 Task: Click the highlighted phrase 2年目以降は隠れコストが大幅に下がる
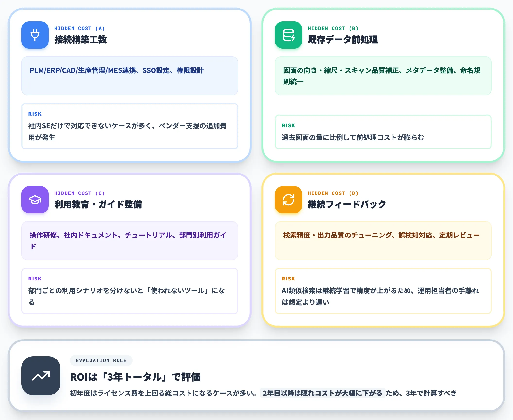[323, 393]
